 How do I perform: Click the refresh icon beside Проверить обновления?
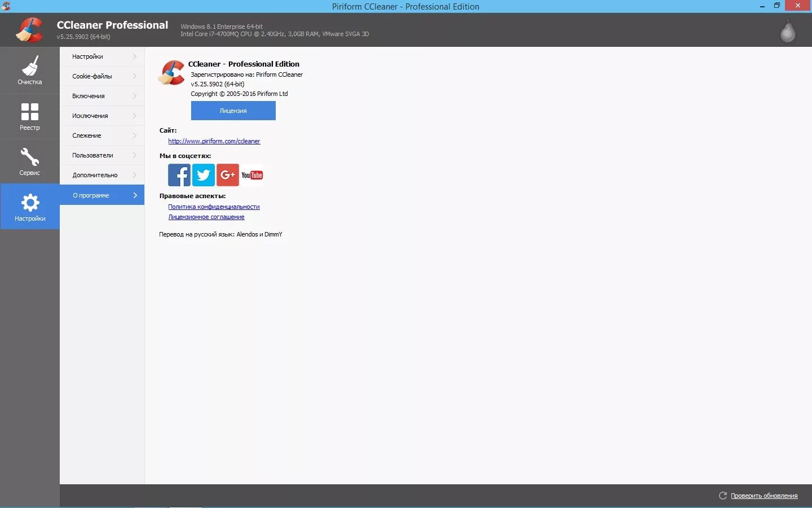tap(723, 496)
